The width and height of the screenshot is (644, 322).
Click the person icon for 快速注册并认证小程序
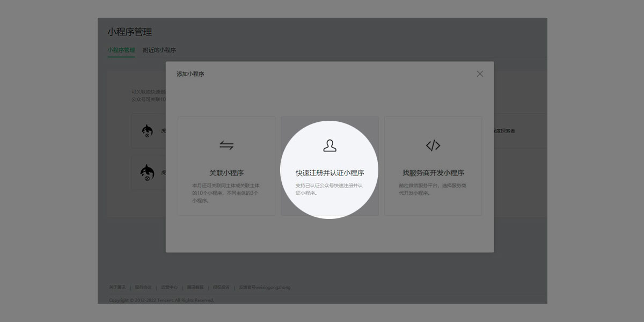click(330, 145)
